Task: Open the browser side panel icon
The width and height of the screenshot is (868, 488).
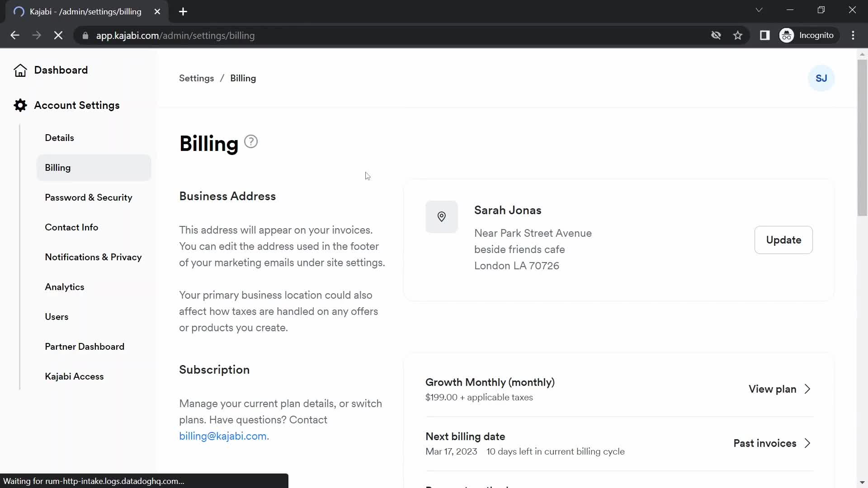Action: click(764, 35)
